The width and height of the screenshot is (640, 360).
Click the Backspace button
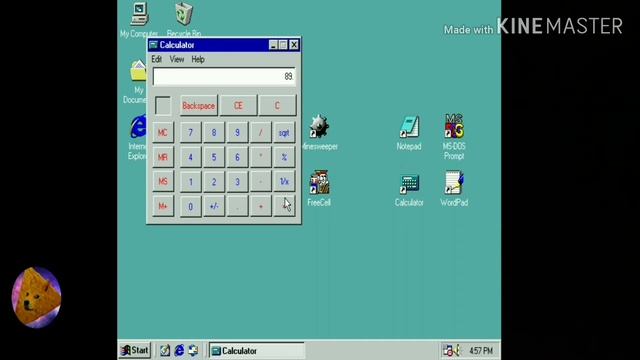[x=198, y=106]
